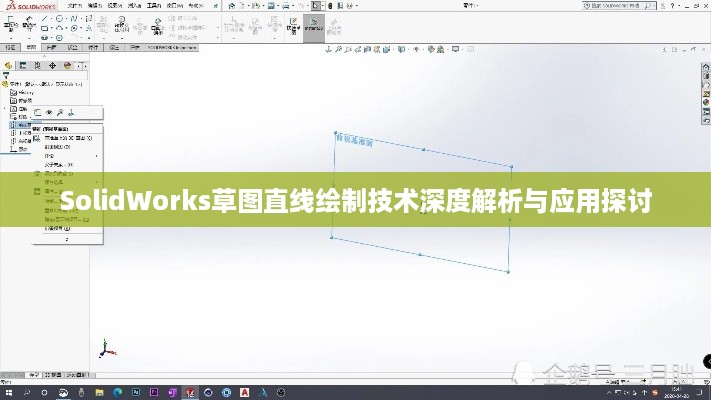This screenshot has height=400, width=711.
Task: Open the DisplayManager color-ball tab
Action: click(66, 66)
